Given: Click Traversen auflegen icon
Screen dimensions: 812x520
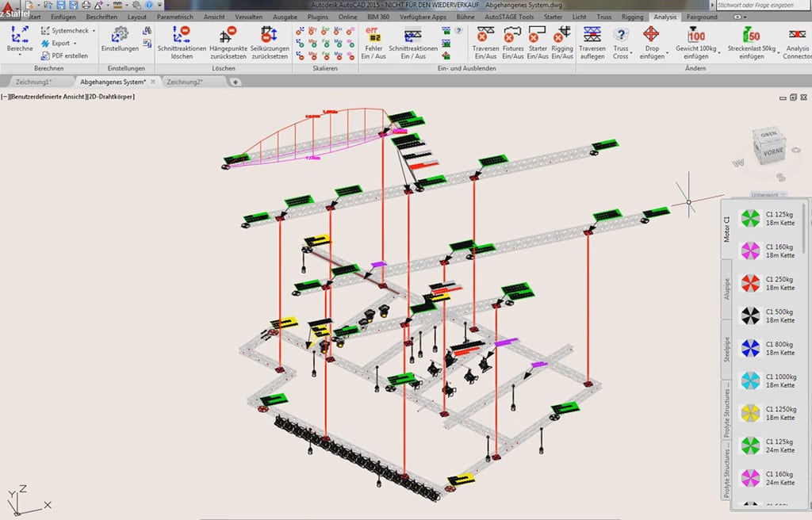Looking at the screenshot, I should (x=592, y=34).
